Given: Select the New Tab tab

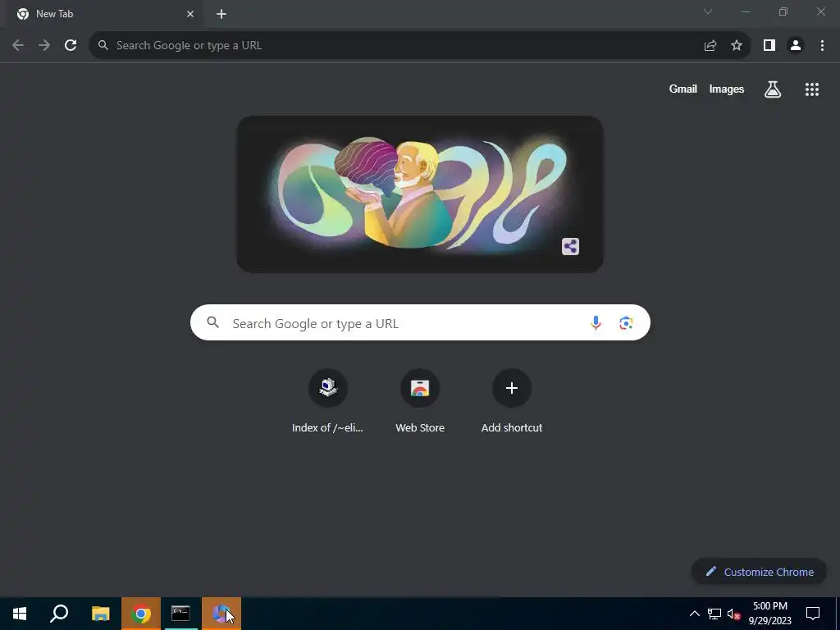Looking at the screenshot, I should pos(105,14).
